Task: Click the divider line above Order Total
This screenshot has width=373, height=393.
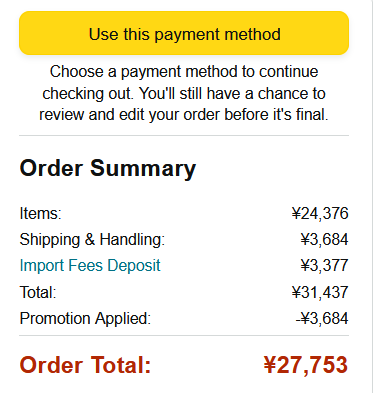Action: [184, 336]
